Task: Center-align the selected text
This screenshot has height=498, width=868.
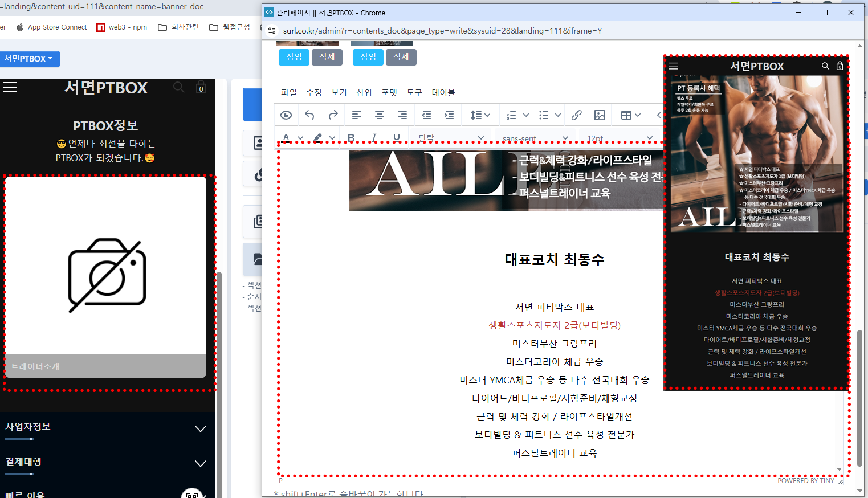Action: click(380, 115)
